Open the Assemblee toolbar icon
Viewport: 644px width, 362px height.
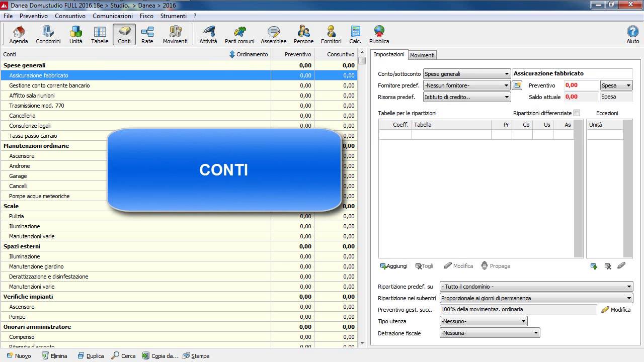(274, 35)
